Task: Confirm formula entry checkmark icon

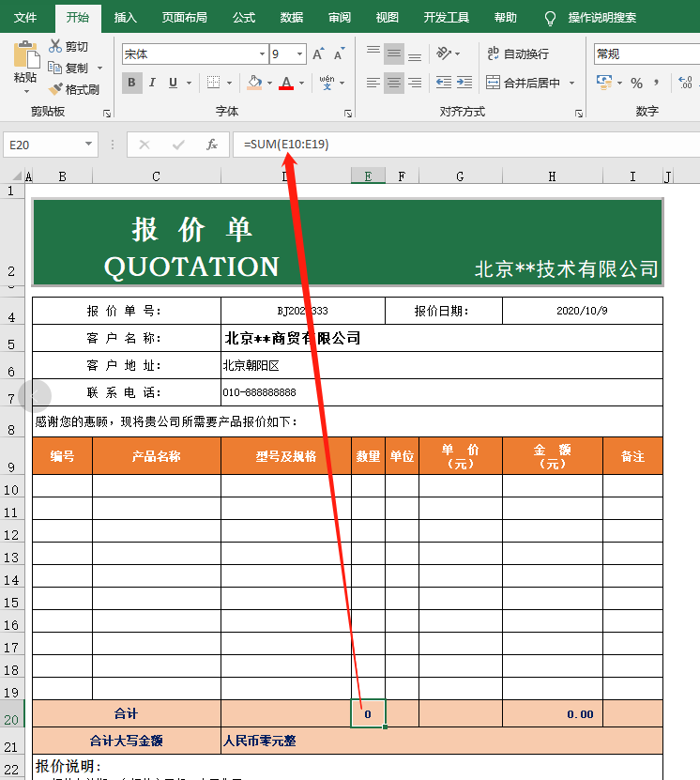Action: [178, 145]
